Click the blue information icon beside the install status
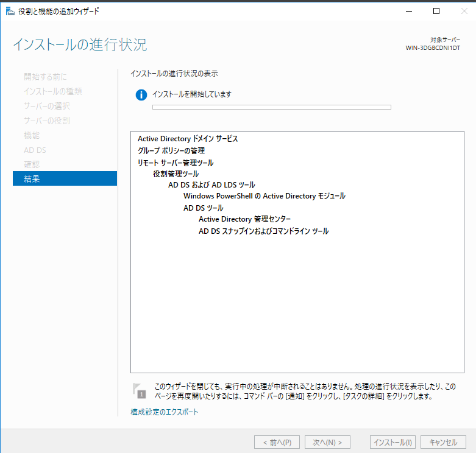Image resolution: width=476 pixels, height=453 pixels. point(141,95)
